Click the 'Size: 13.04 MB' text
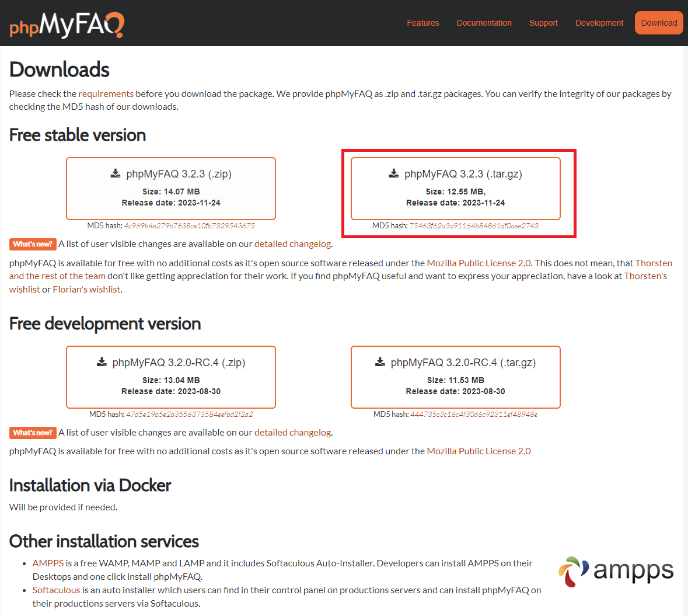The height and width of the screenshot is (616, 688). point(171,381)
